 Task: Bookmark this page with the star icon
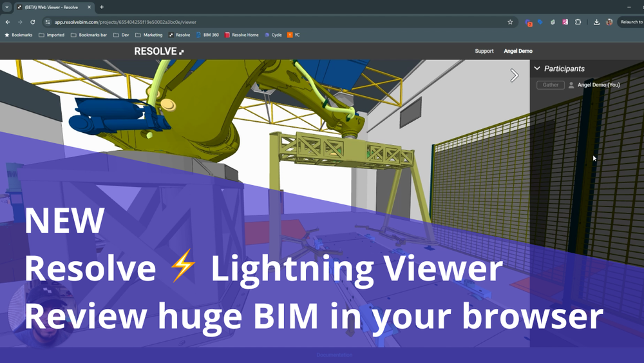(x=510, y=22)
